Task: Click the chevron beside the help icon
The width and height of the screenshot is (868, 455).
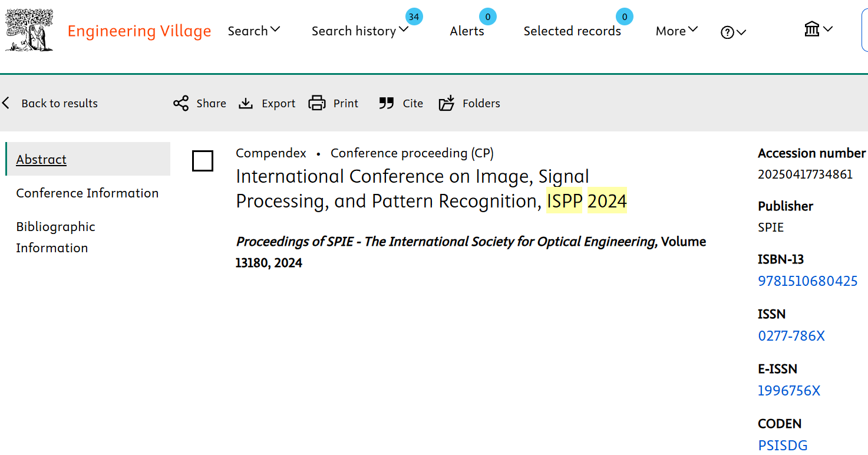Action: point(741,33)
